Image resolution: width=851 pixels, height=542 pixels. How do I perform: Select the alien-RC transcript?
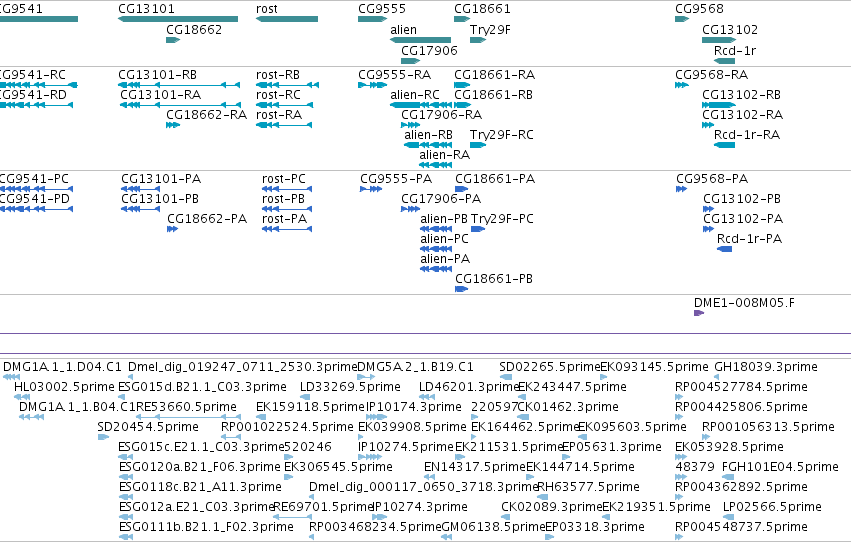pos(421,105)
